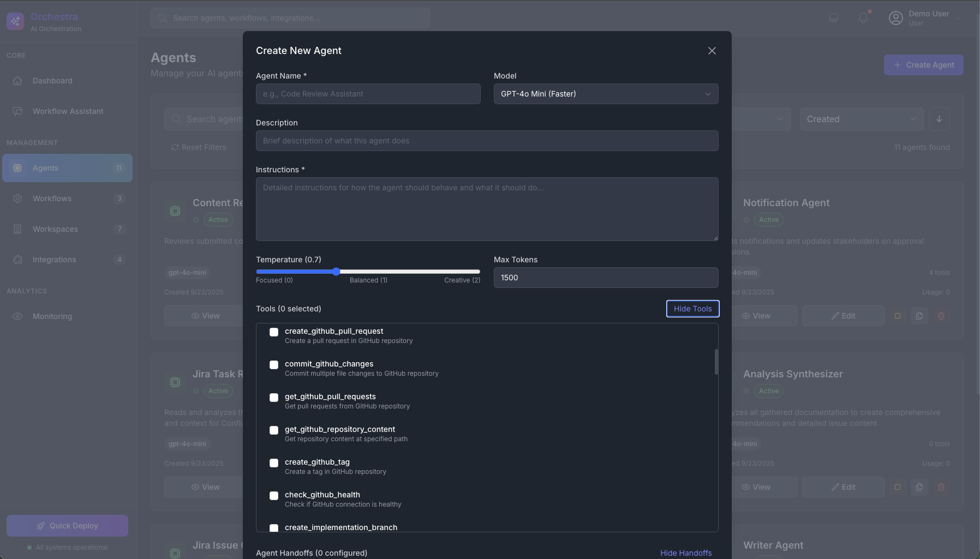This screenshot has height=559, width=980.
Task: Open the Created sort dropdown
Action: [861, 119]
